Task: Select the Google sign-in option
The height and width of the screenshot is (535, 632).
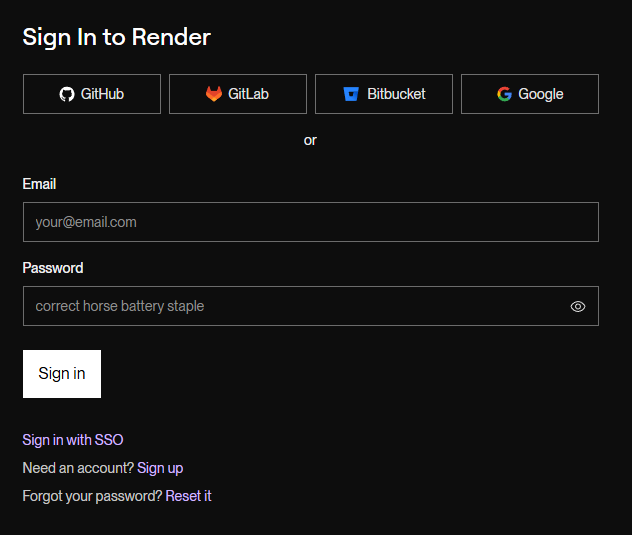Action: click(530, 94)
